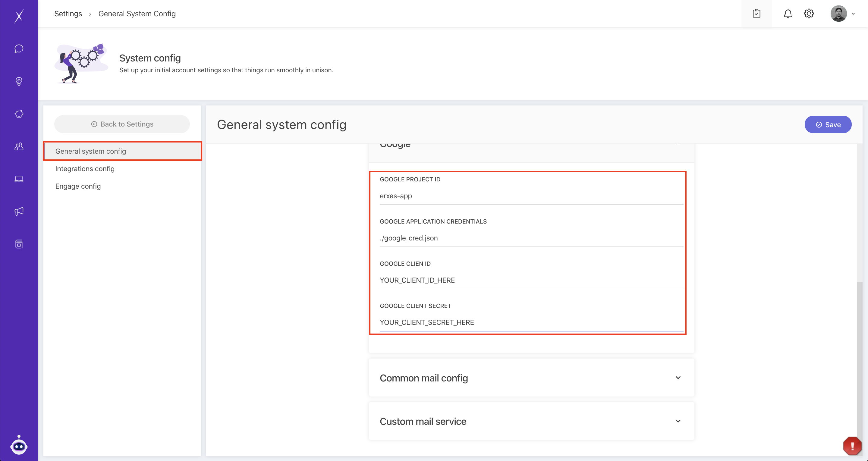
Task: Open the team inbox chat bubble icon
Action: [19, 49]
